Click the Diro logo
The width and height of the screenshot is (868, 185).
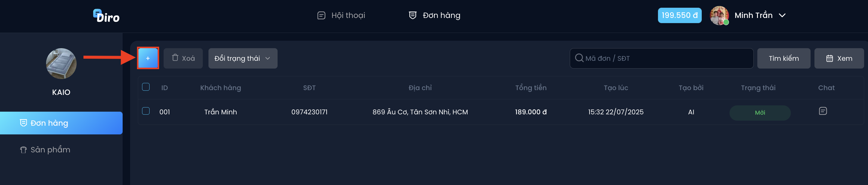[x=106, y=16]
